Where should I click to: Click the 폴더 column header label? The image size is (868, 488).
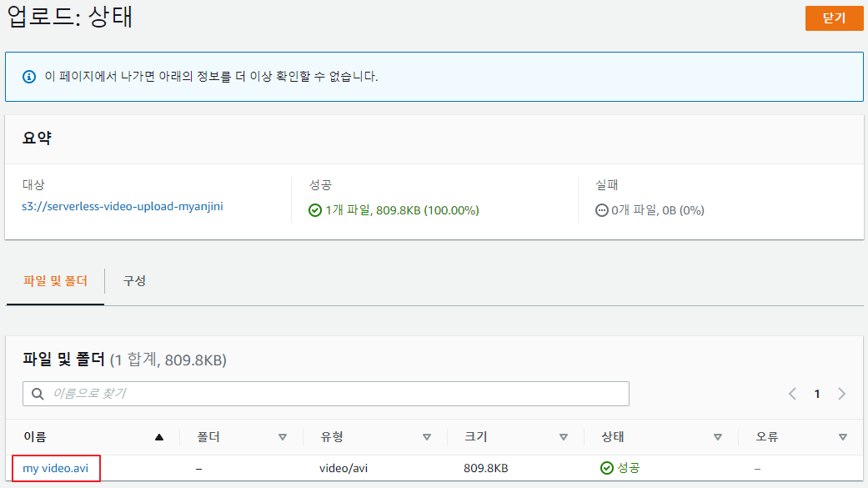click(x=208, y=437)
